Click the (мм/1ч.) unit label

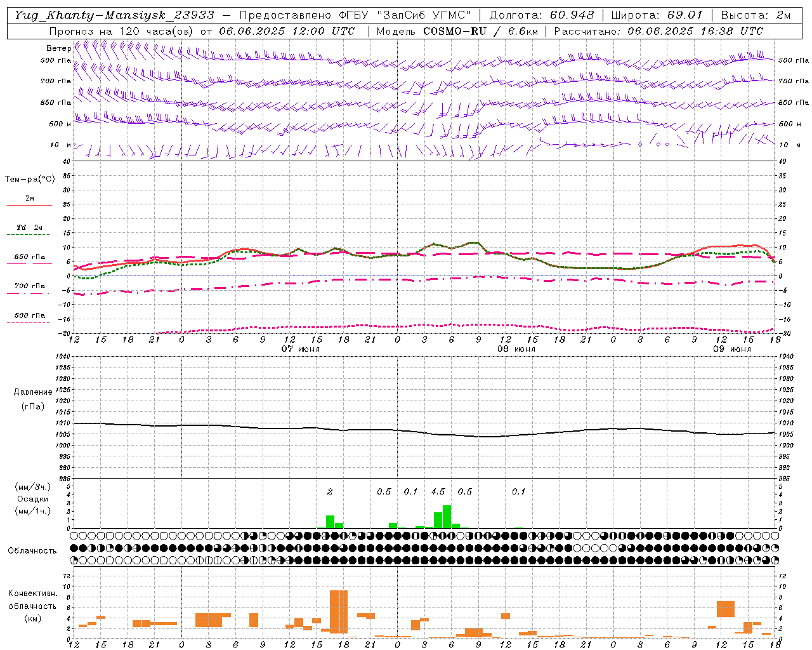click(x=32, y=511)
